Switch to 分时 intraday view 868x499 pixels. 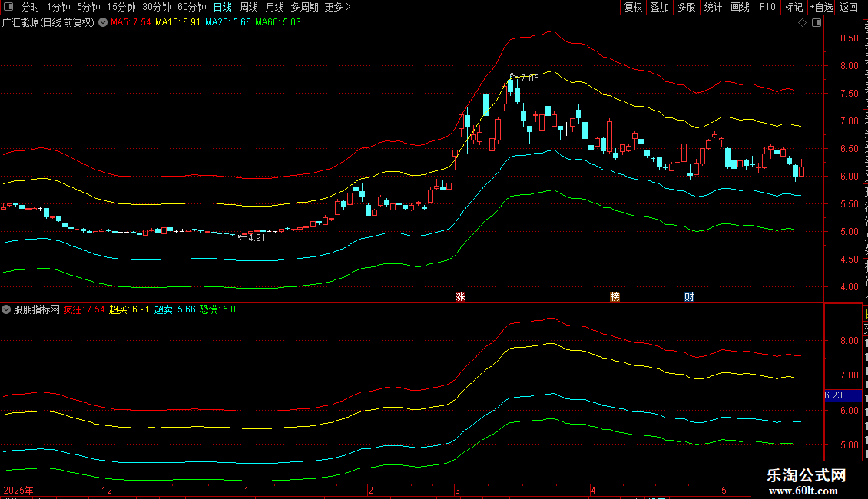pos(31,7)
